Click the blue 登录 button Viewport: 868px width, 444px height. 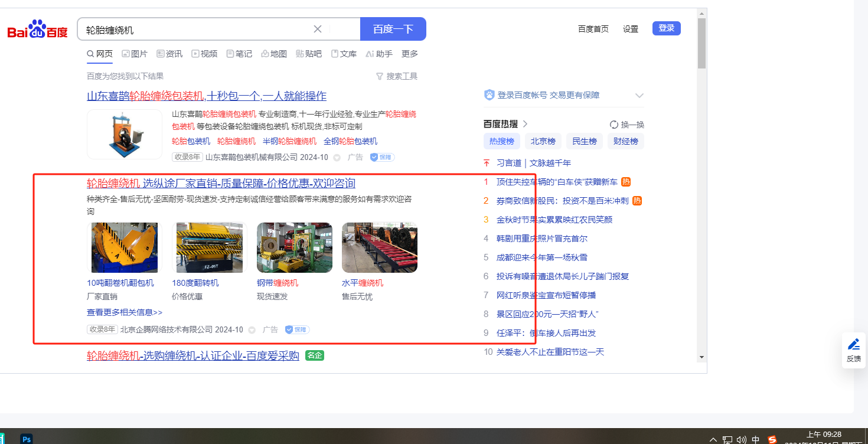click(x=667, y=28)
